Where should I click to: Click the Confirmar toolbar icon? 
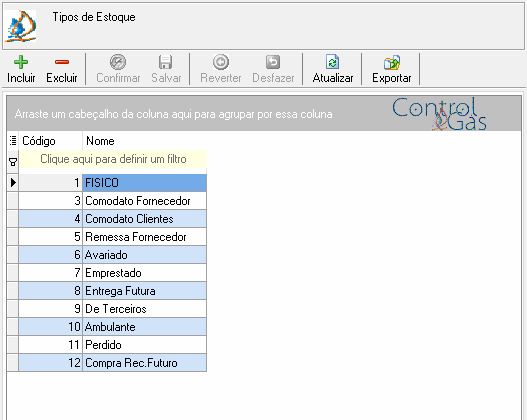(x=118, y=62)
